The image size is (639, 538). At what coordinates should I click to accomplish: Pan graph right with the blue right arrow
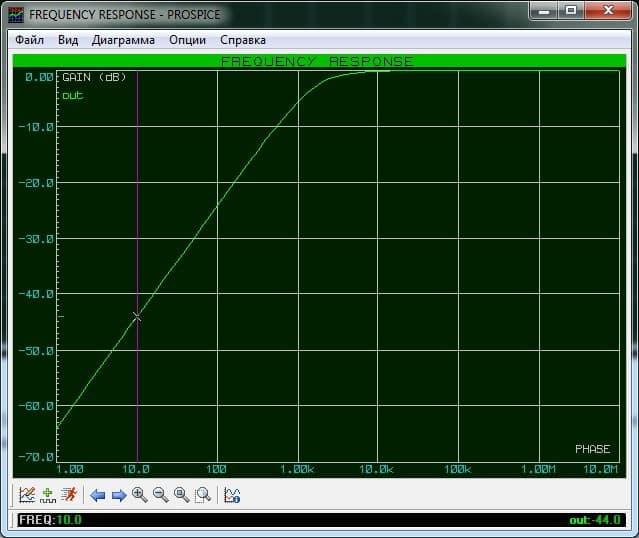119,495
